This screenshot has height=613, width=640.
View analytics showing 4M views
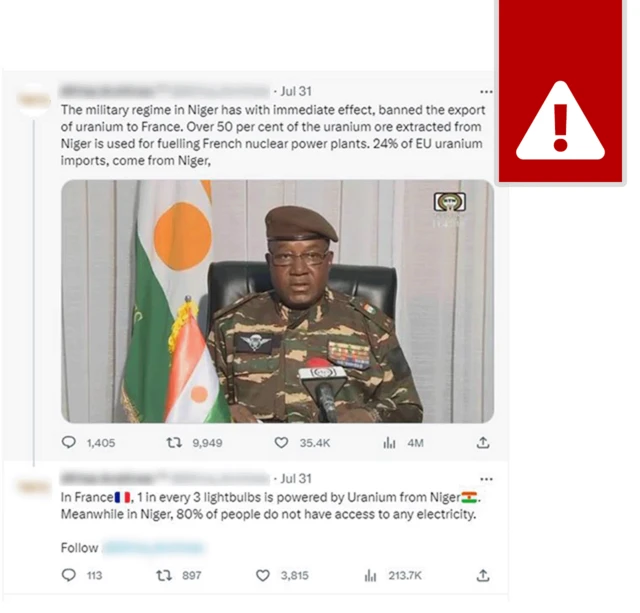389,442
